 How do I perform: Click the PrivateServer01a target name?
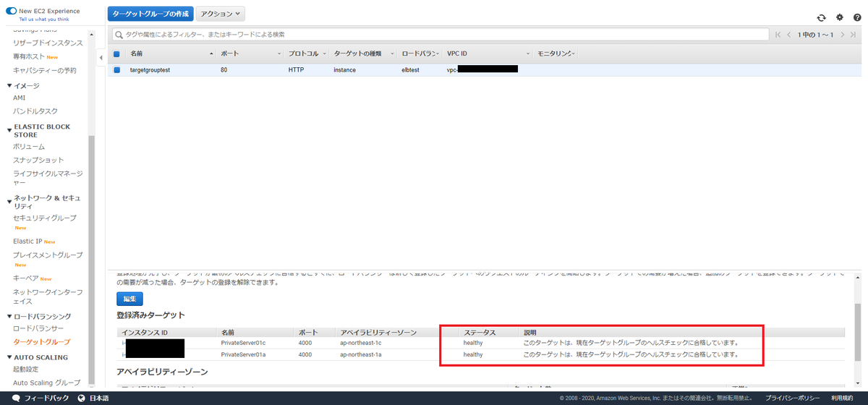(x=244, y=354)
